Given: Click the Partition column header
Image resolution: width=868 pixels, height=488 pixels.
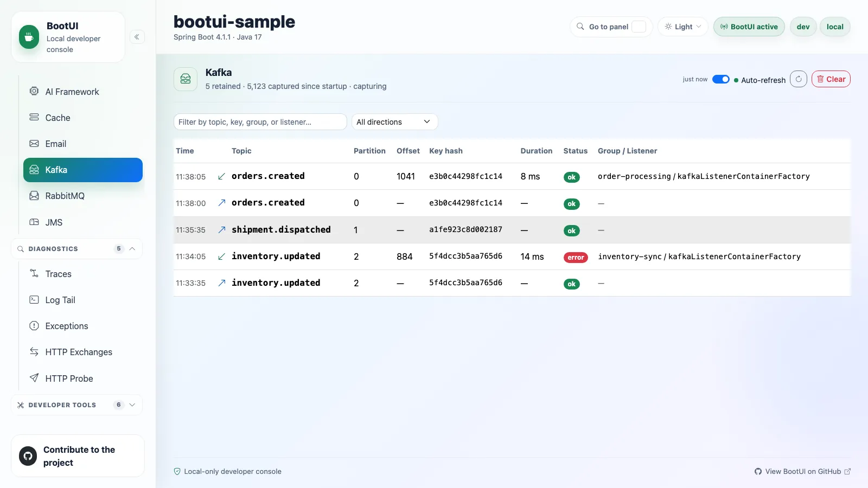Looking at the screenshot, I should coord(369,151).
